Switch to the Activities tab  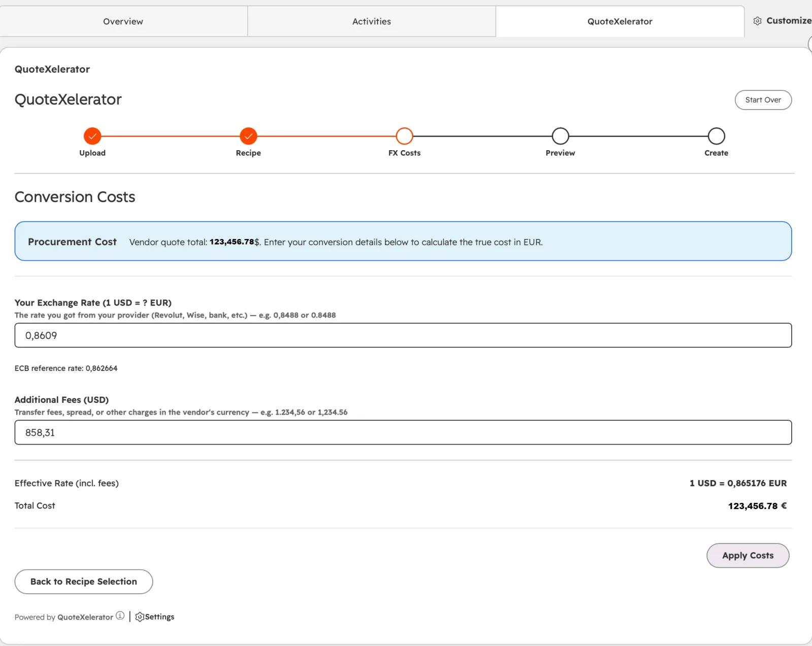(x=371, y=21)
